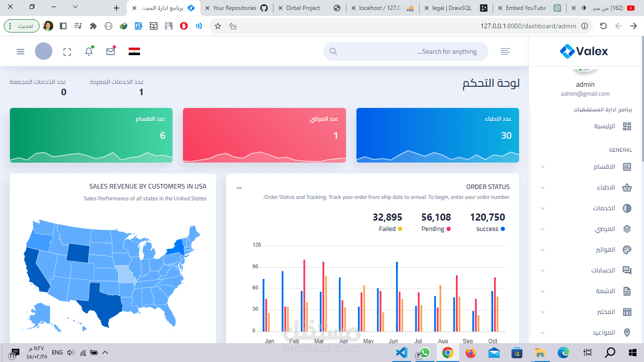Click the المواعيد location pin icon
Screen dimensions: 644x362
click(x=627, y=333)
